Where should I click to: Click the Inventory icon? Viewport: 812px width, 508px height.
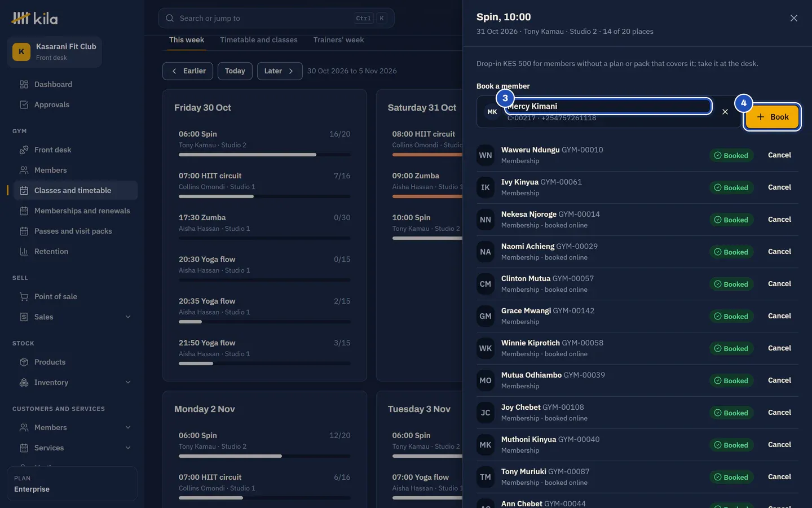coord(24,383)
